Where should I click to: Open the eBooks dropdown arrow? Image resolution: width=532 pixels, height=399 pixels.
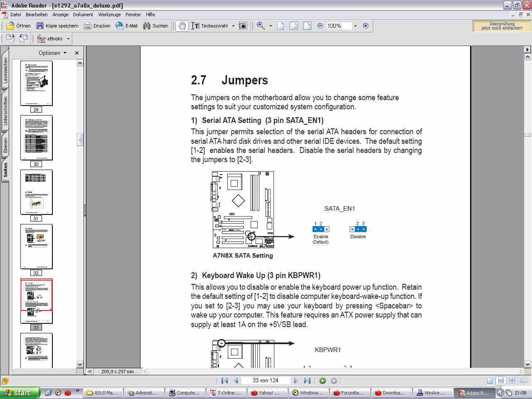click(68, 39)
